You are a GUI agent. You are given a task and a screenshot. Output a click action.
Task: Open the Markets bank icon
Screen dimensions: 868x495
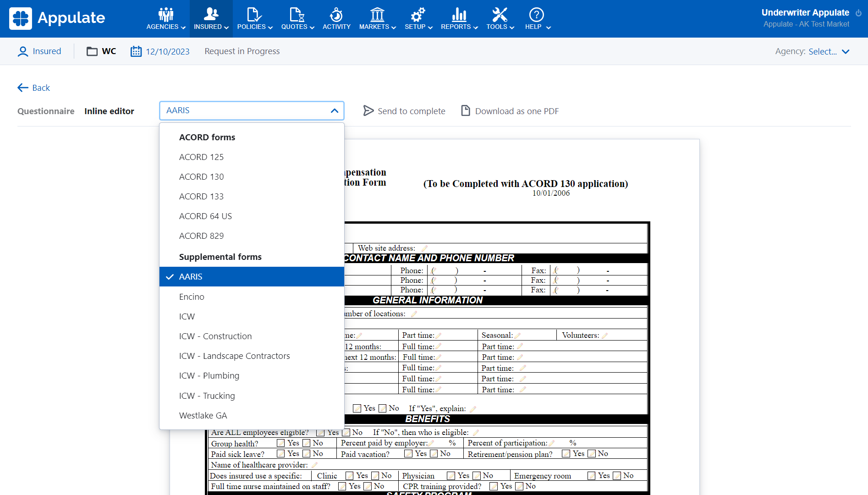[377, 15]
